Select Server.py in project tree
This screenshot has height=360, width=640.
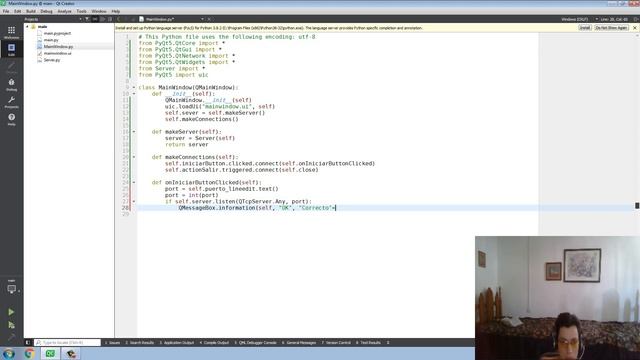[x=52, y=60]
